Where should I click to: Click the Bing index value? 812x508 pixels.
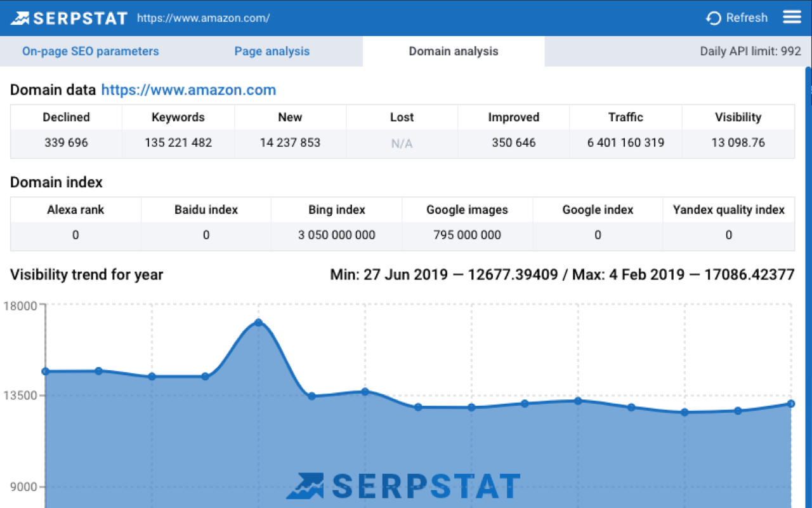(x=336, y=235)
